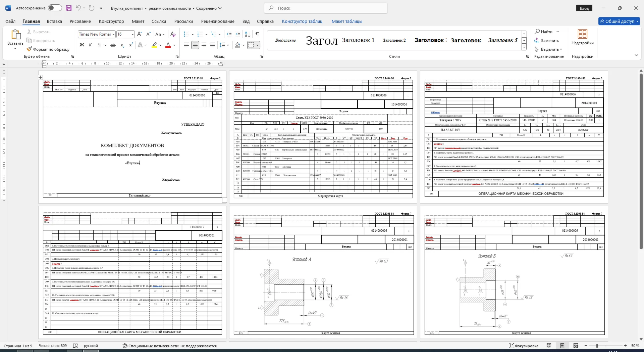Collapse the ribbon with the chevron
The height and width of the screenshot is (352, 644).
636,55
